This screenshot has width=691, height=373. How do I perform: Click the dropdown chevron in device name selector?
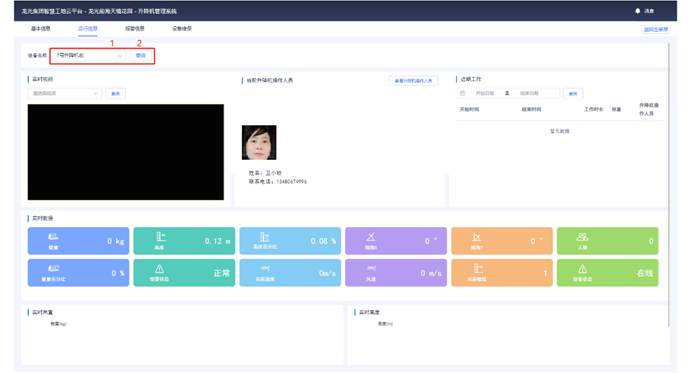pos(120,56)
